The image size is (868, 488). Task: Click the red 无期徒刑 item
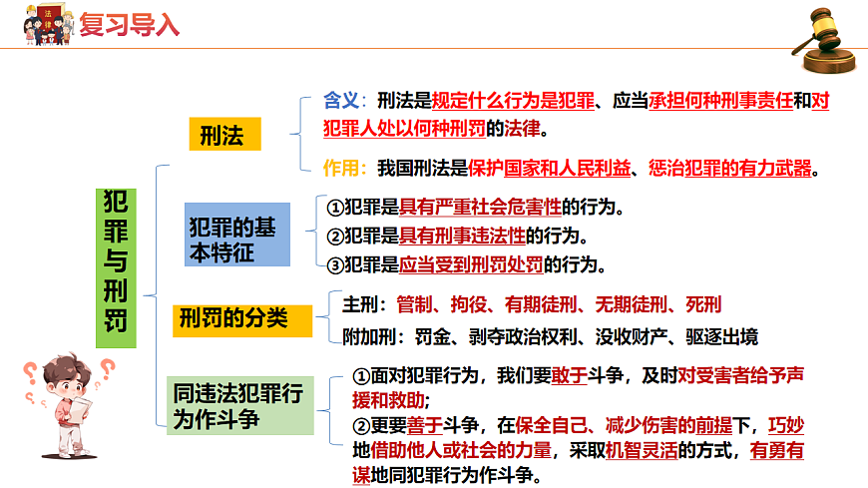632,304
